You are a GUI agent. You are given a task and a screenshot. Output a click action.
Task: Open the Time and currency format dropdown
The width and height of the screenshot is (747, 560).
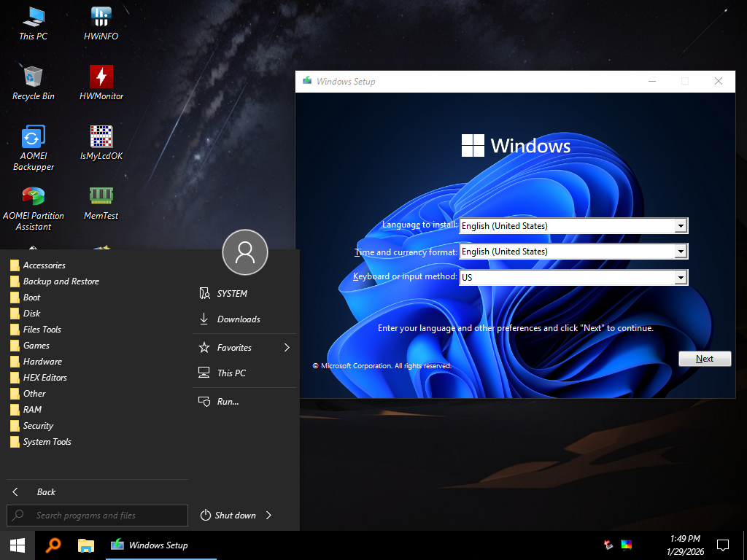click(681, 252)
